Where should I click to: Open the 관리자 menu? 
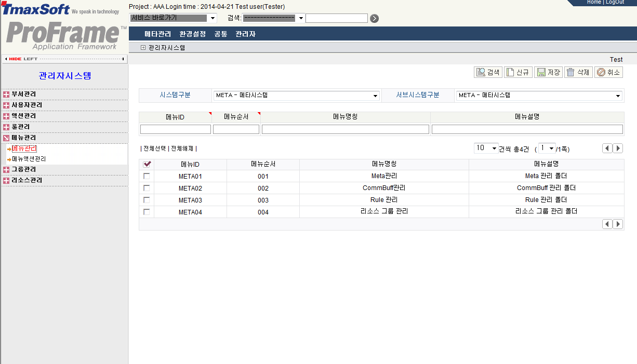coord(245,33)
